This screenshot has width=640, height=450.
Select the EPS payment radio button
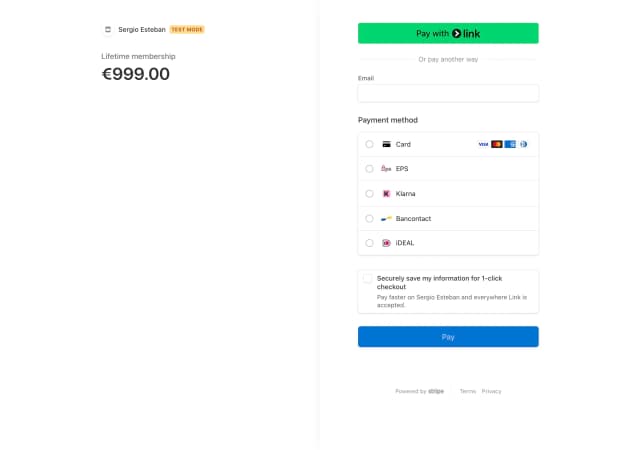369,169
